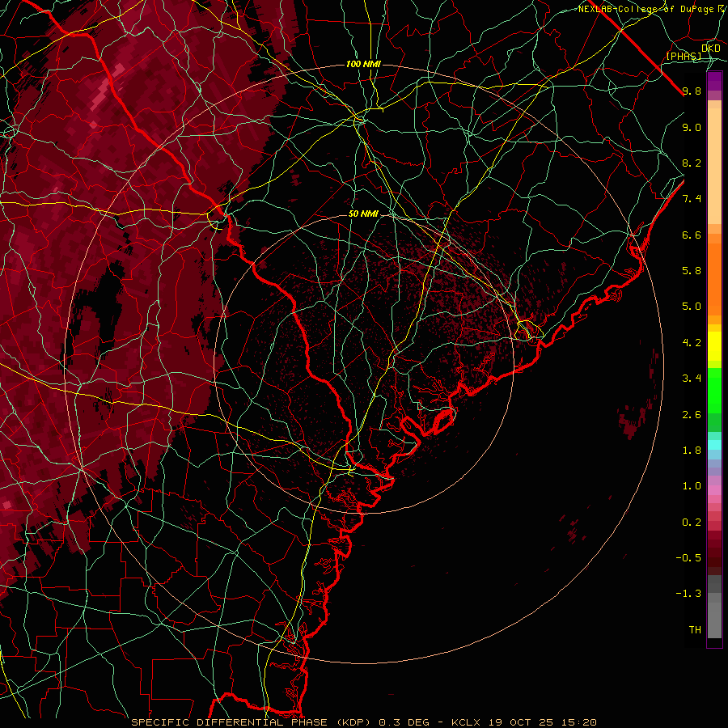This screenshot has width=728, height=728.
Task: Click the "[PHAS]" unit label
Action: pos(684,56)
